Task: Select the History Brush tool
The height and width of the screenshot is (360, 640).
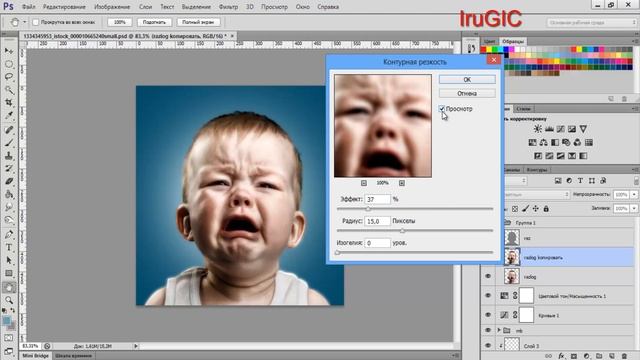Action: [x=9, y=169]
